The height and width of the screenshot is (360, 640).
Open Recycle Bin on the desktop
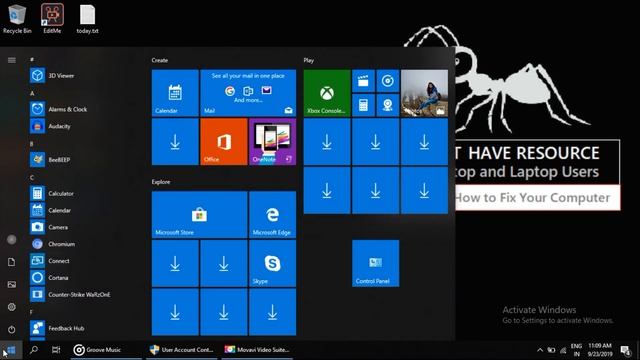(x=17, y=19)
